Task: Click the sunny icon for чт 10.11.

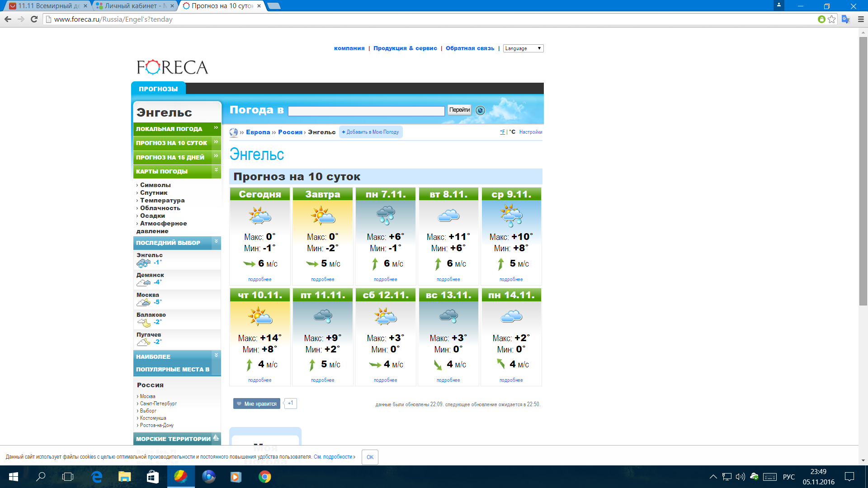Action: coord(259,316)
